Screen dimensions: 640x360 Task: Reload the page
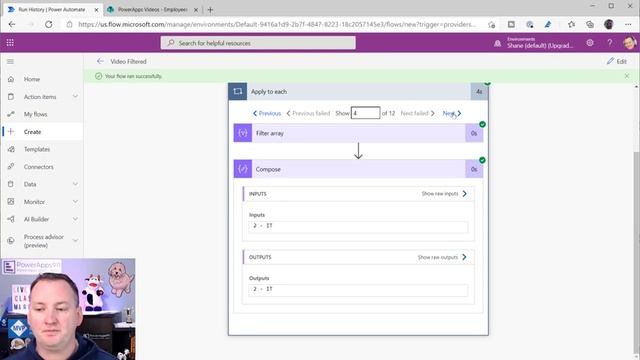tap(49, 24)
